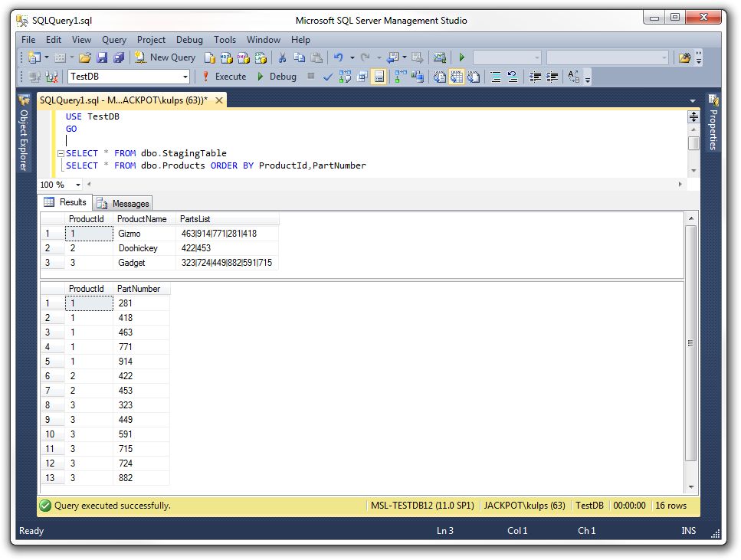Click the Save icon in toolbar
Image resolution: width=741 pixels, height=560 pixels.
click(x=102, y=57)
